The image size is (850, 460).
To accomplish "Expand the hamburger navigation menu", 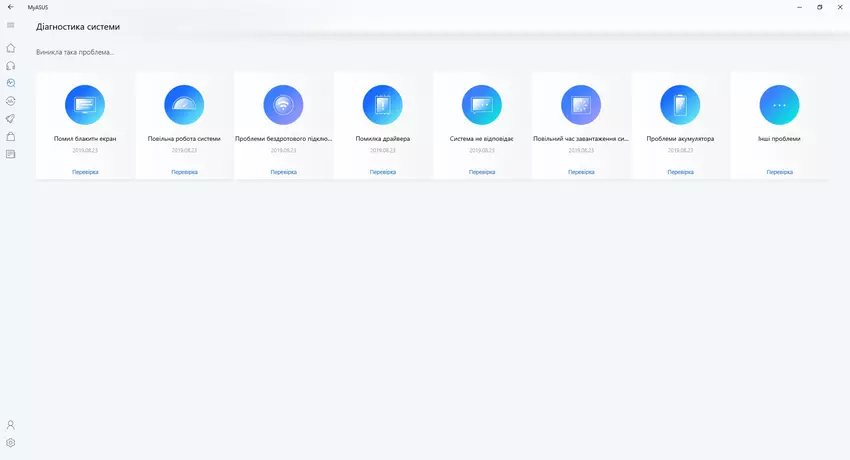I will click(11, 25).
